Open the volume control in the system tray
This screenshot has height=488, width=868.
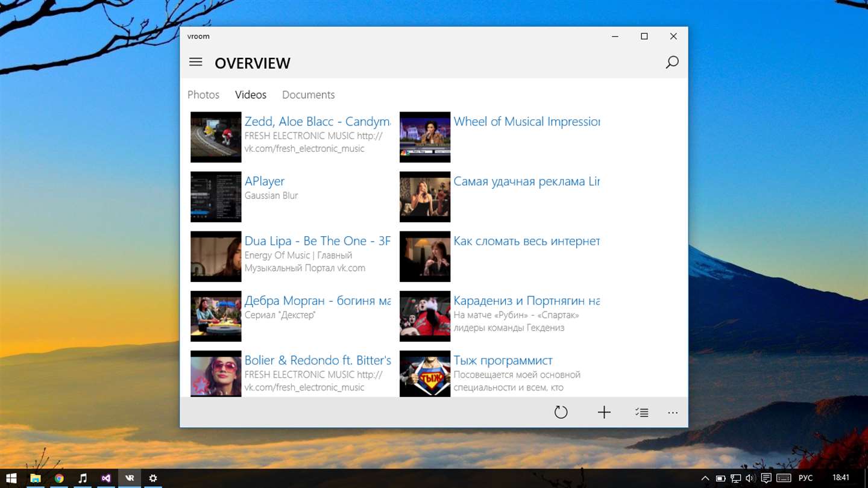pyautogui.click(x=750, y=478)
